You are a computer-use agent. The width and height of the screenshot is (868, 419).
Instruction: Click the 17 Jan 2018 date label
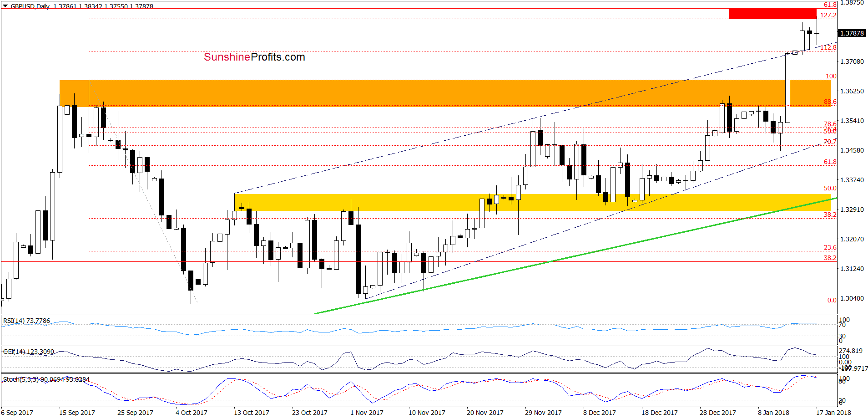pyautogui.click(x=833, y=413)
